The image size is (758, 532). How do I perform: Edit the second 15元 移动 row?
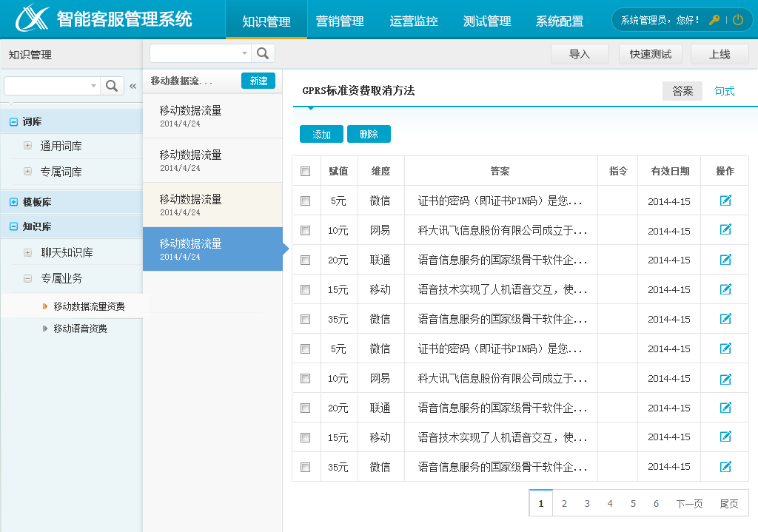[725, 437]
